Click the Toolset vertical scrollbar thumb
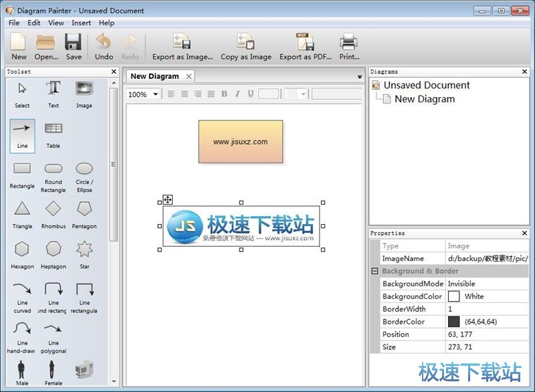Screen dimensions: 535x392 pyautogui.click(x=114, y=165)
